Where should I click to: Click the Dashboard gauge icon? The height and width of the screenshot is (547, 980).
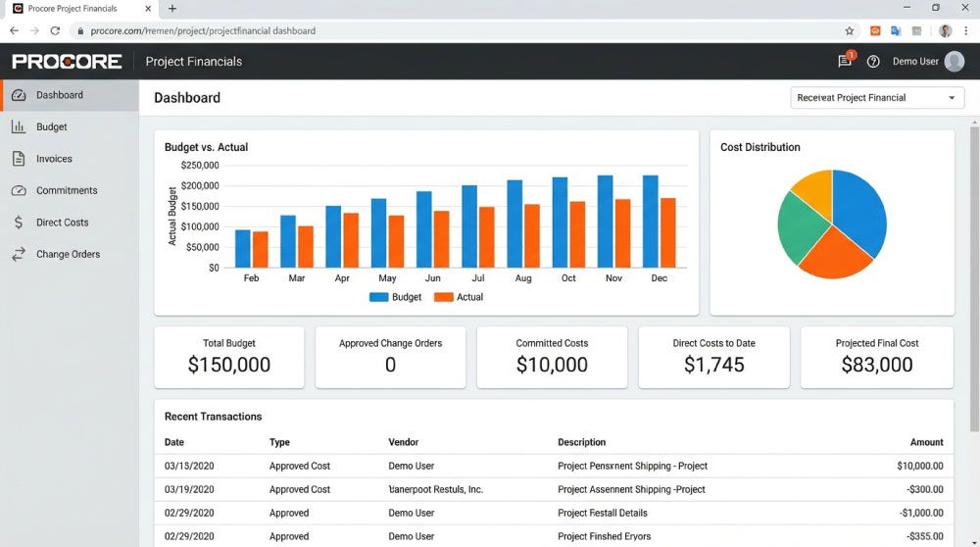19,95
